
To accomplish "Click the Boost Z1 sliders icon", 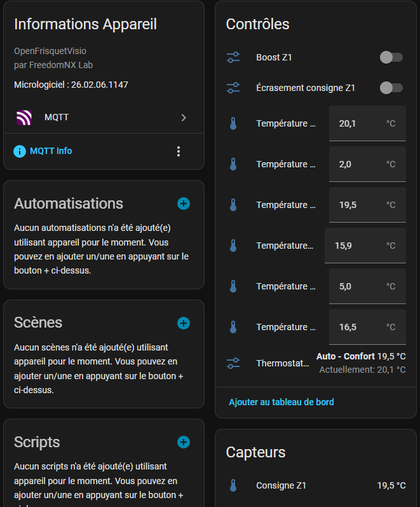I will click(233, 58).
